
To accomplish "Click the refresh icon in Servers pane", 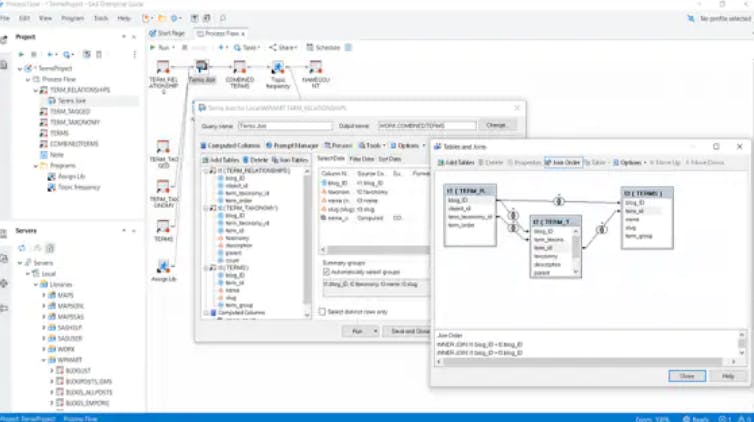I will tap(22, 248).
